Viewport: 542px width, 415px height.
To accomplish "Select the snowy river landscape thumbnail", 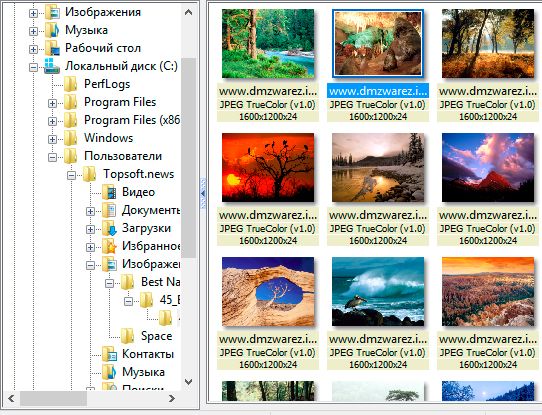I will [378, 168].
